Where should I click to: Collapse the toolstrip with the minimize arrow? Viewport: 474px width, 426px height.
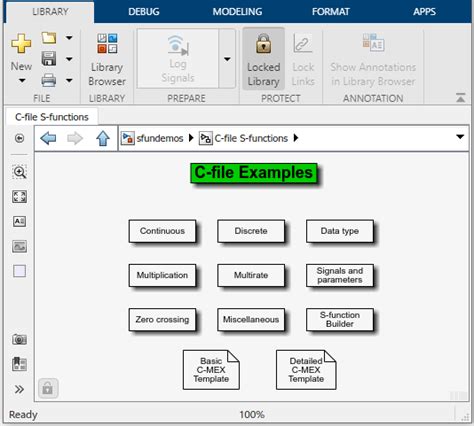pyautogui.click(x=460, y=98)
